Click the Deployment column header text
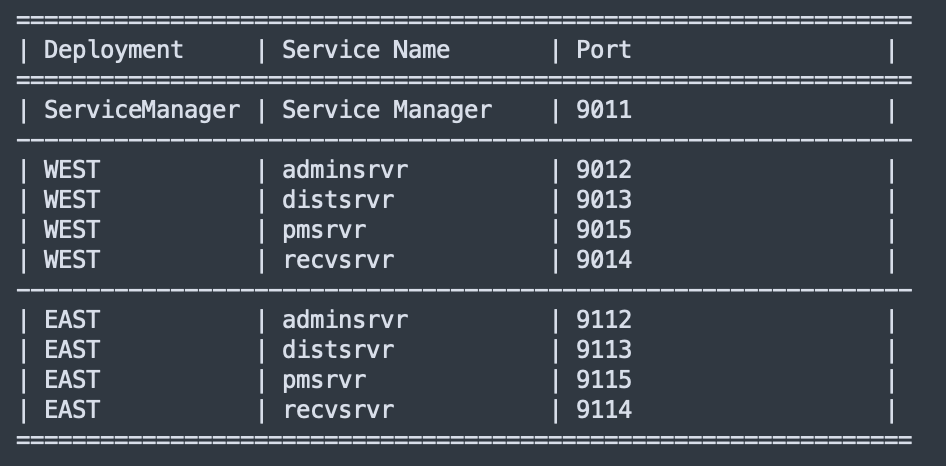946x466 pixels. 113,50
